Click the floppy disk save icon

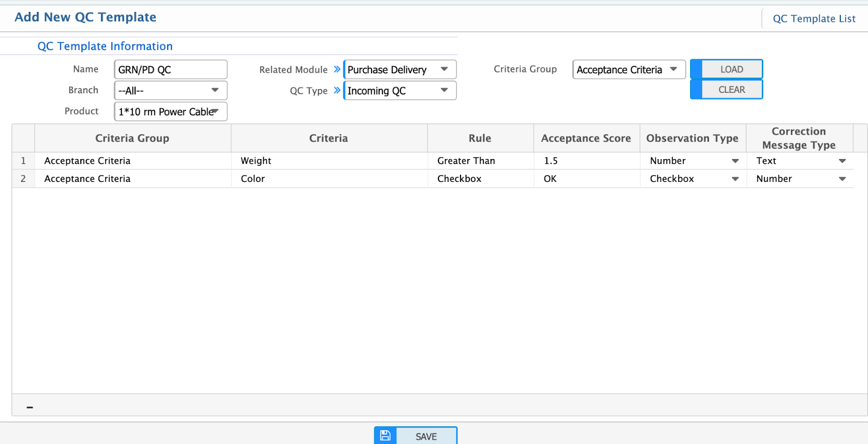click(385, 436)
